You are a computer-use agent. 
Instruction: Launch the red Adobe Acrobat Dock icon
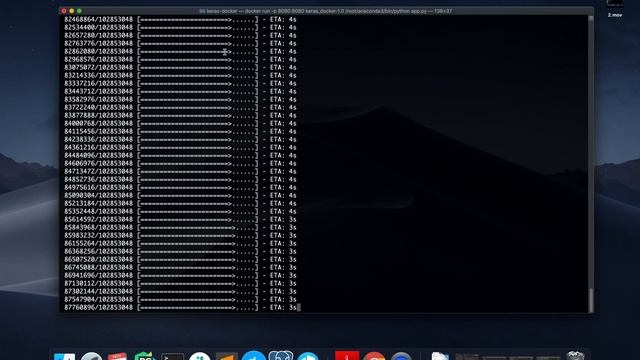pos(347,356)
